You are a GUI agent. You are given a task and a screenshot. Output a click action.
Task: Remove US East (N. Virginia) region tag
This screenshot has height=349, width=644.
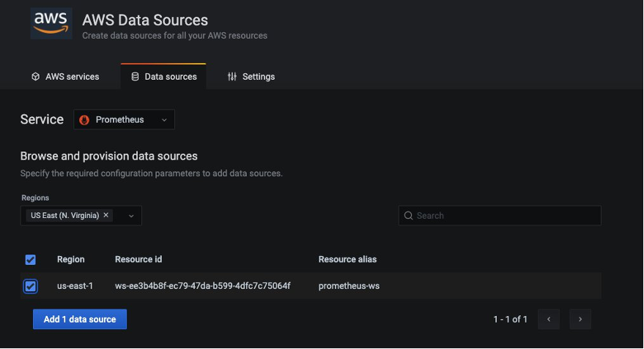[106, 215]
